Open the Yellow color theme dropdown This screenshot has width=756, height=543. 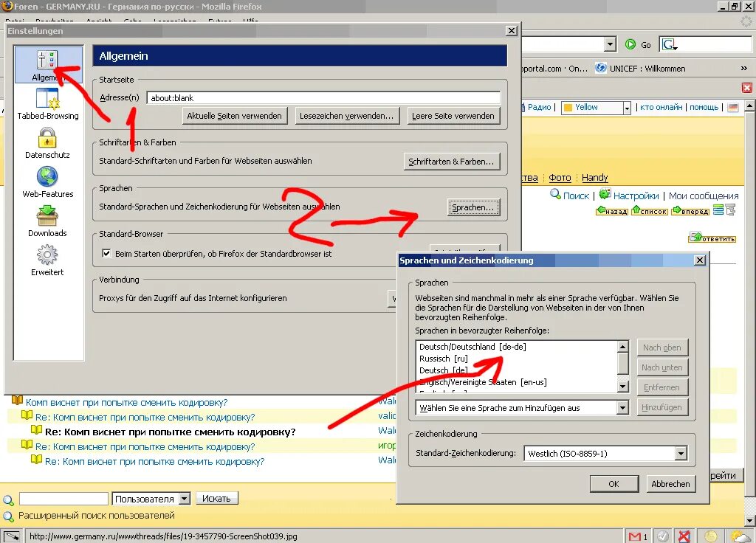coord(626,108)
